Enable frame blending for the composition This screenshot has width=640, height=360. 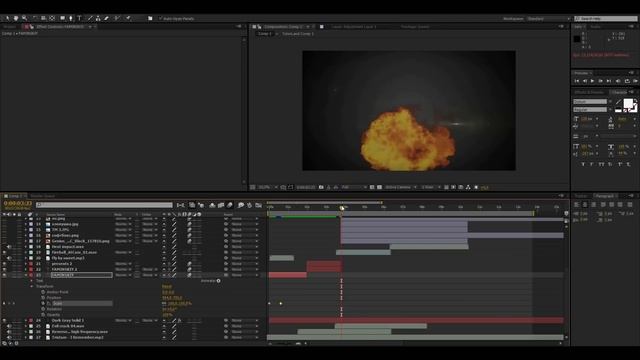coord(221,205)
